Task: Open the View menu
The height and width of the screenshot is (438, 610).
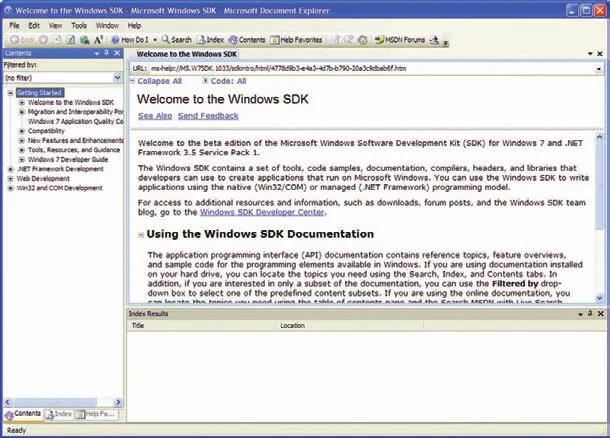Action: pyautogui.click(x=55, y=26)
